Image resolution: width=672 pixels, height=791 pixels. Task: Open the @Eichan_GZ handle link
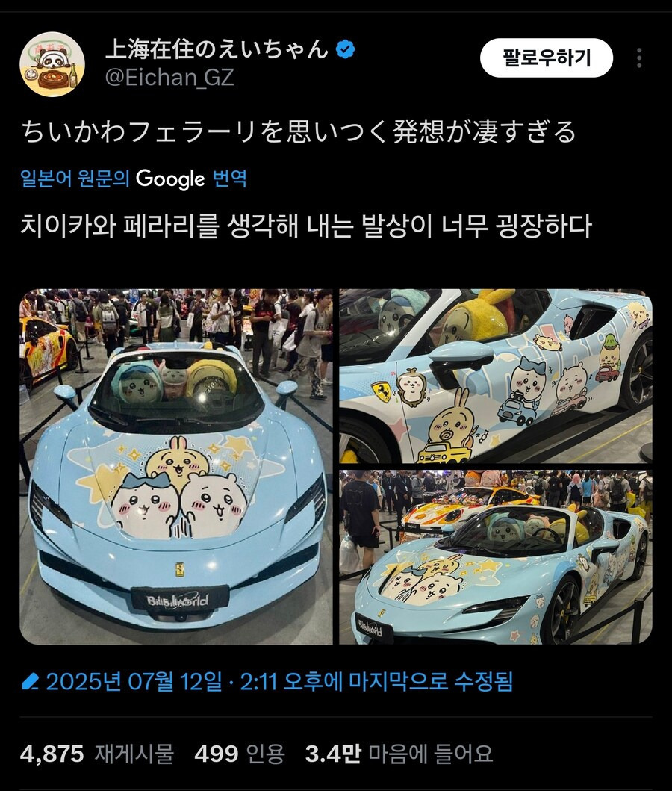(x=169, y=78)
